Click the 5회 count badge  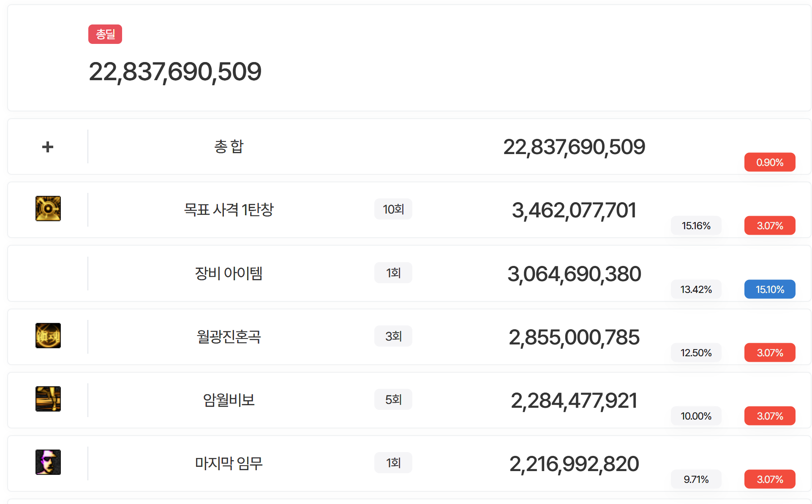tap(393, 400)
